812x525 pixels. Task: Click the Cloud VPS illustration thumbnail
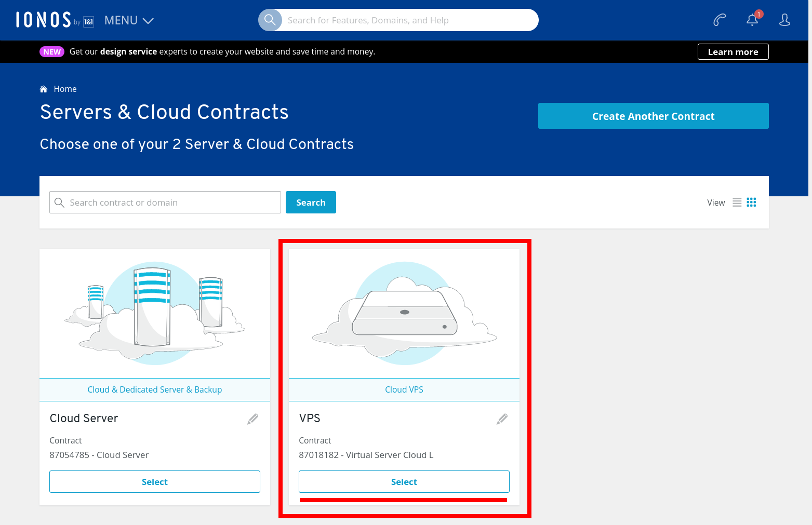pyautogui.click(x=404, y=313)
